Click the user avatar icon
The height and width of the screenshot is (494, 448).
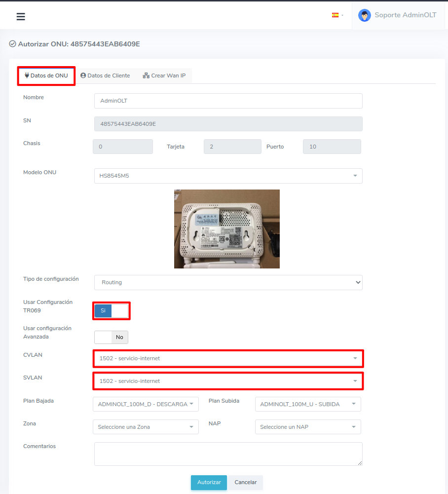pyautogui.click(x=365, y=15)
